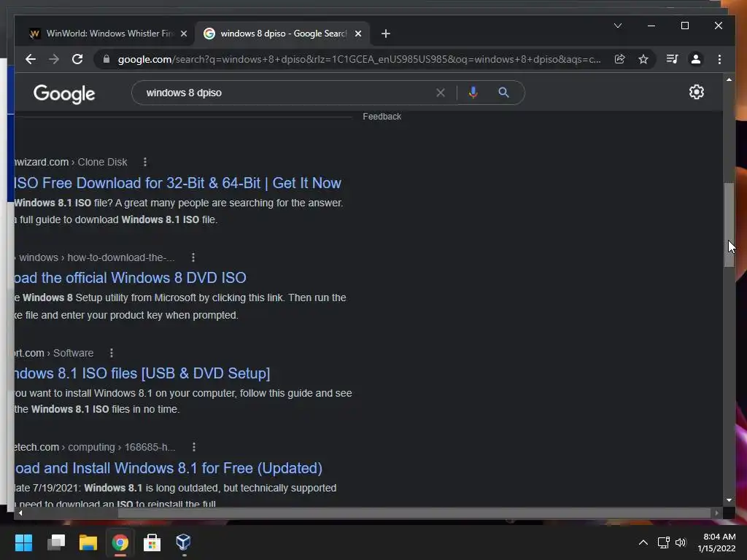747x560 pixels.
Task: Open the tab search dropdown
Action: coord(618,26)
